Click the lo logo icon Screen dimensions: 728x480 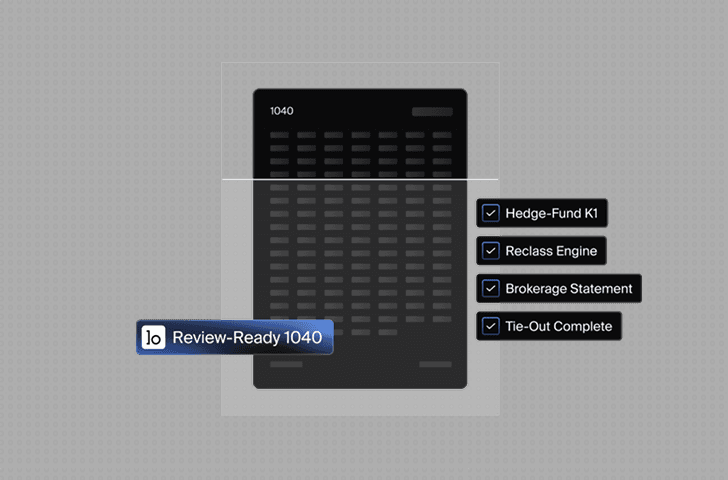coord(153,337)
